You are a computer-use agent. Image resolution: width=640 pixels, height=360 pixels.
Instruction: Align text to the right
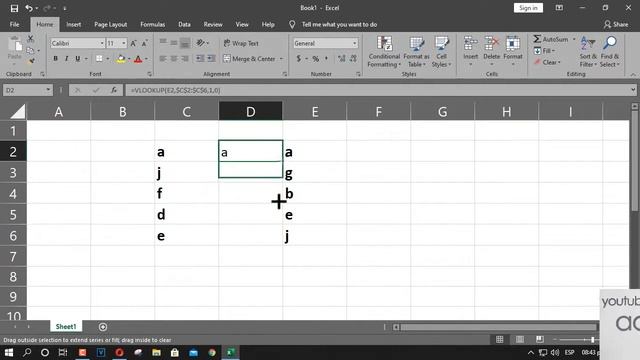(x=185, y=59)
